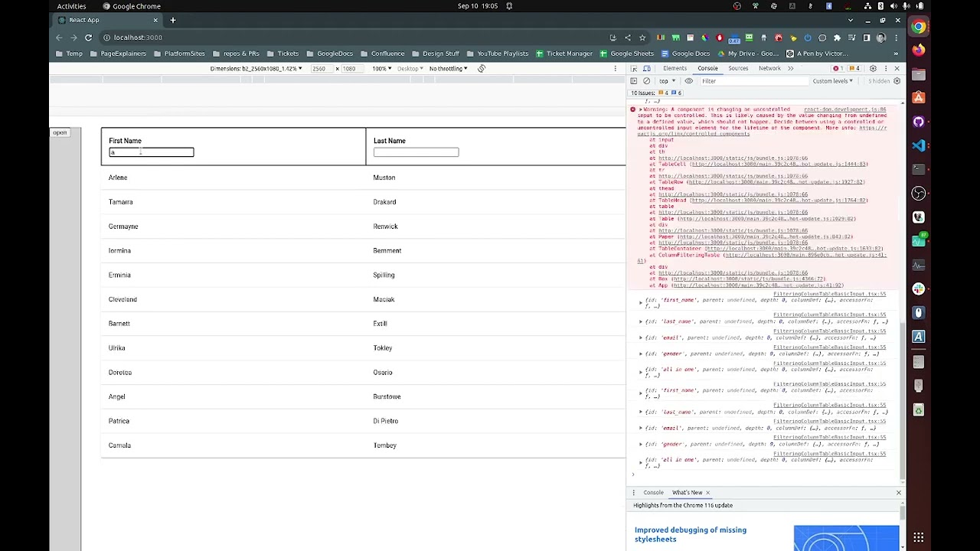This screenshot has height=551, width=980.
Task: Clear the console output
Action: coord(646,80)
